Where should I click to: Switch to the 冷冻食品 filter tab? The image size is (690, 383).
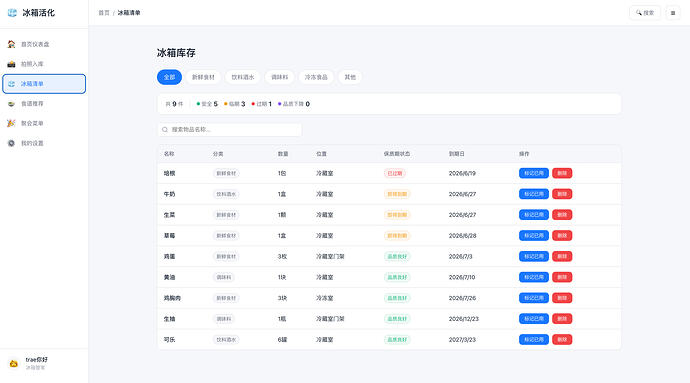pos(316,77)
